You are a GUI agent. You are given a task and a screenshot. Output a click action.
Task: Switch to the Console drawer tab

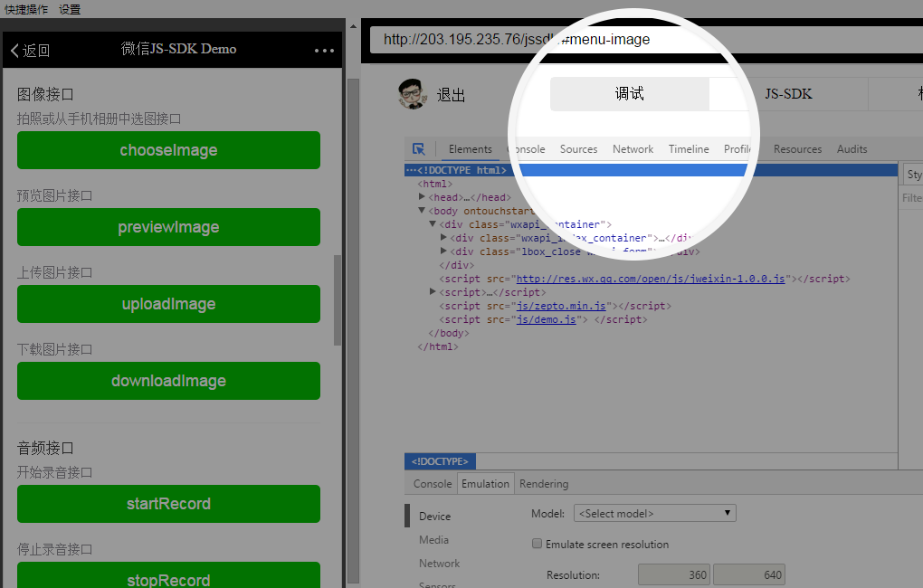pyautogui.click(x=433, y=484)
